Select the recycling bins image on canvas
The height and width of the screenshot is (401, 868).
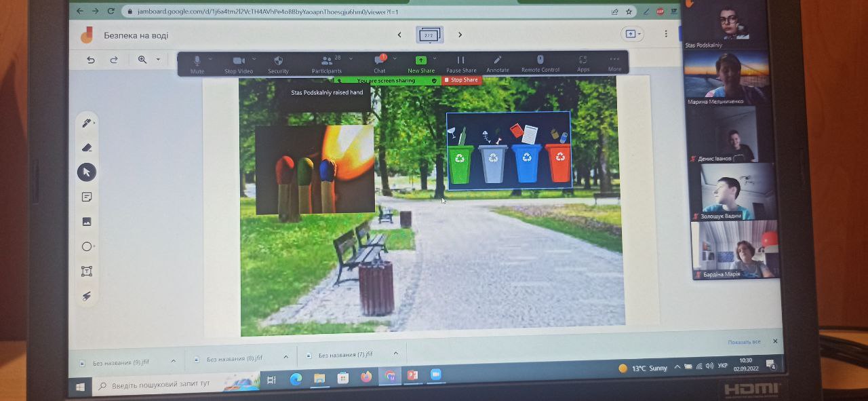point(508,151)
